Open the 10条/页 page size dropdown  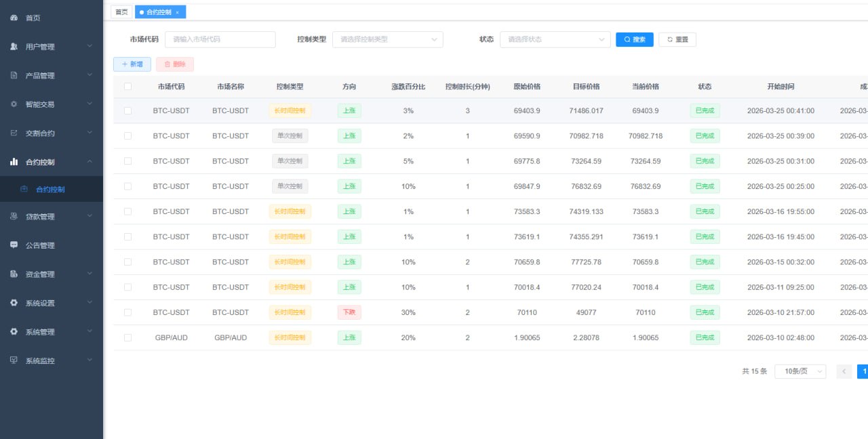coord(800,371)
